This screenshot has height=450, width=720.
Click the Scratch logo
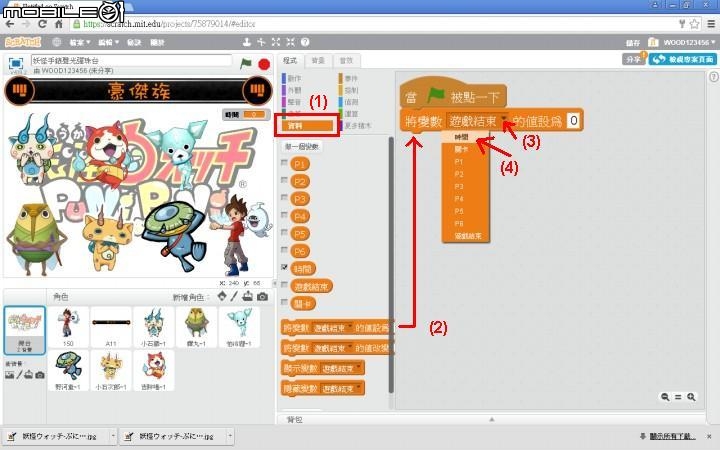point(23,42)
